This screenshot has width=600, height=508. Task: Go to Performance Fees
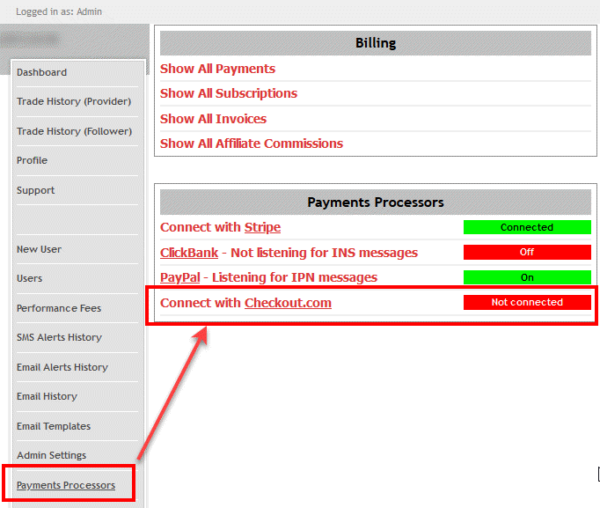tap(59, 308)
